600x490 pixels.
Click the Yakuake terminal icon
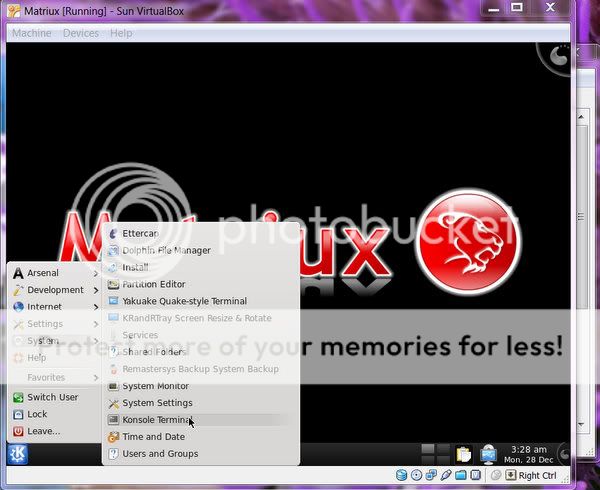[x=113, y=301]
